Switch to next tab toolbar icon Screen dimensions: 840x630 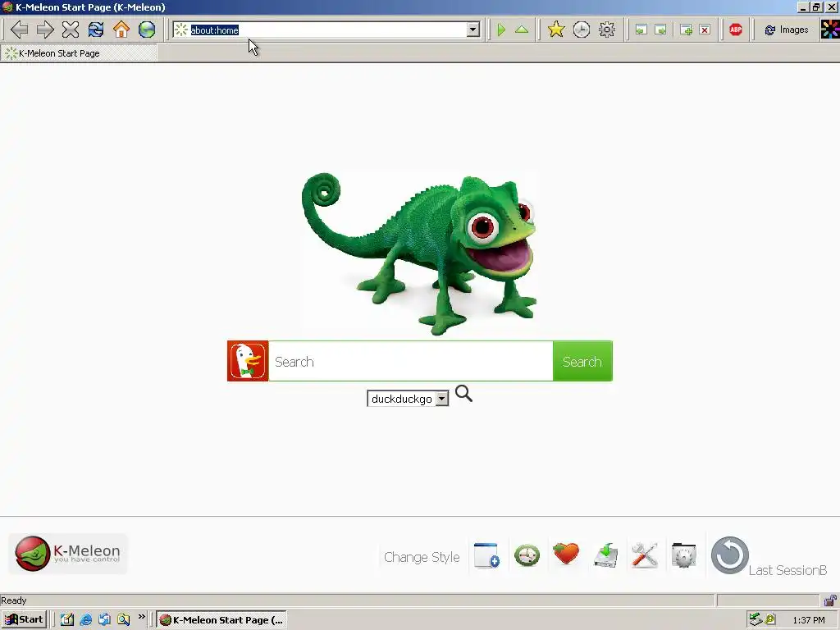coord(660,30)
